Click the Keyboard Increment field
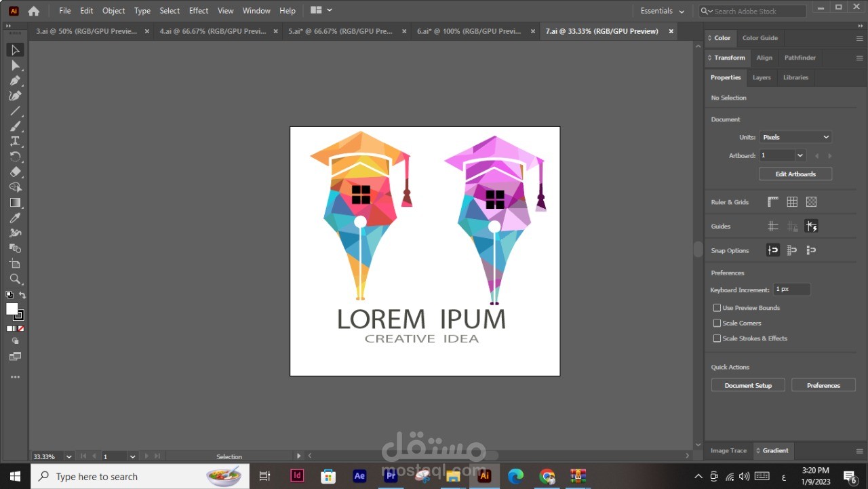Image resolution: width=868 pixels, height=489 pixels. tap(791, 290)
